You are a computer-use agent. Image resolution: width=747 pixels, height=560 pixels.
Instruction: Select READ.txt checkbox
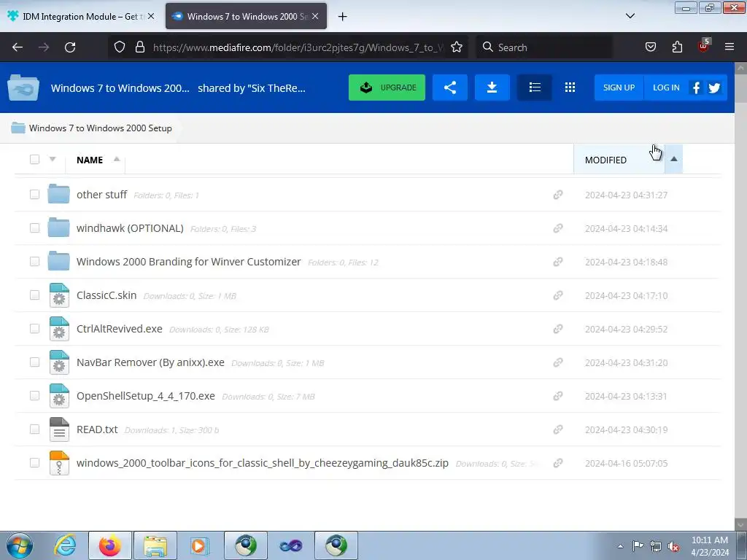tap(34, 429)
